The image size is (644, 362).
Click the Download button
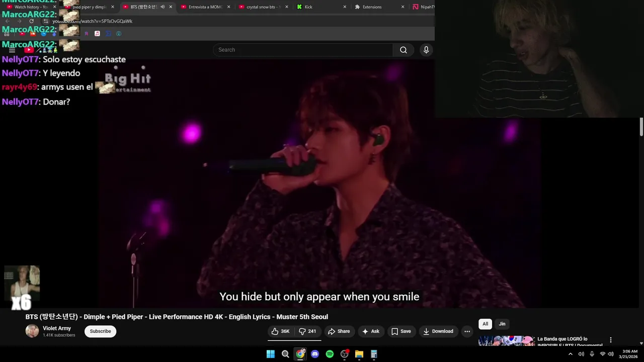point(438,331)
